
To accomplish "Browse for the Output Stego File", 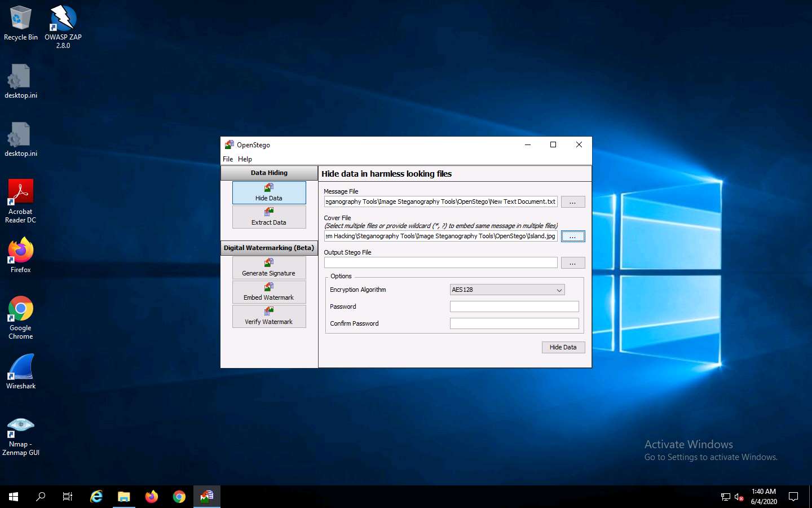I will click(573, 262).
